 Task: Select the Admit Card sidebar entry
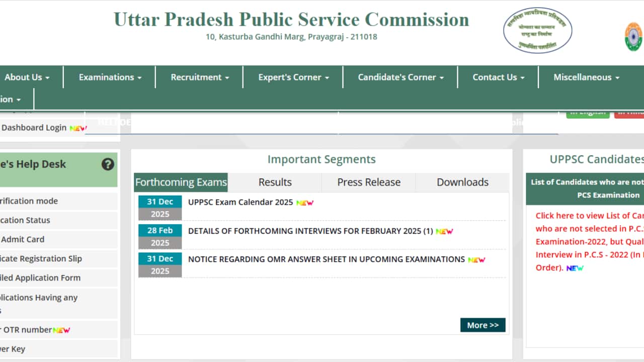click(23, 239)
